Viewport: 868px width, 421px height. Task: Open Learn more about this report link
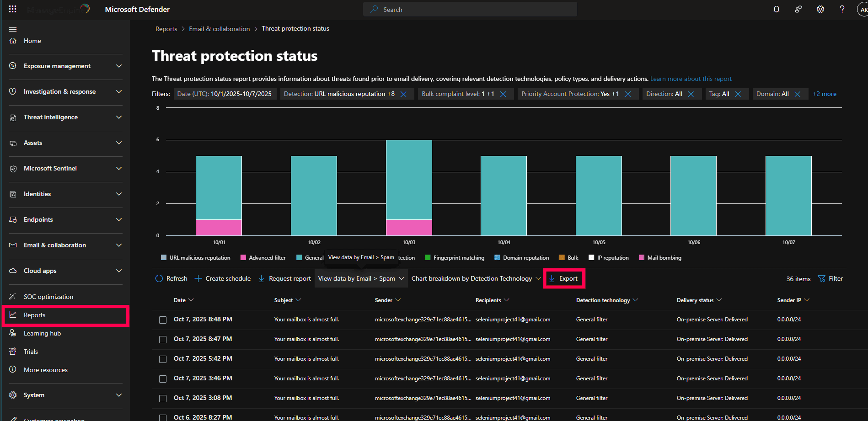pyautogui.click(x=691, y=79)
